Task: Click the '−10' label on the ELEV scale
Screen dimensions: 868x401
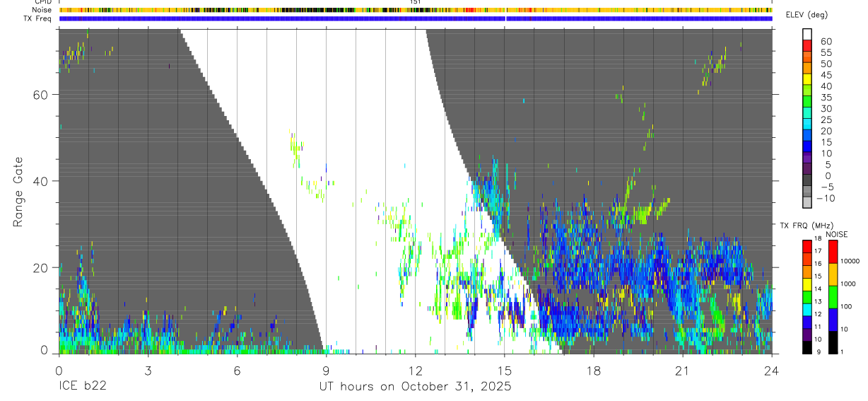Action: coord(827,199)
